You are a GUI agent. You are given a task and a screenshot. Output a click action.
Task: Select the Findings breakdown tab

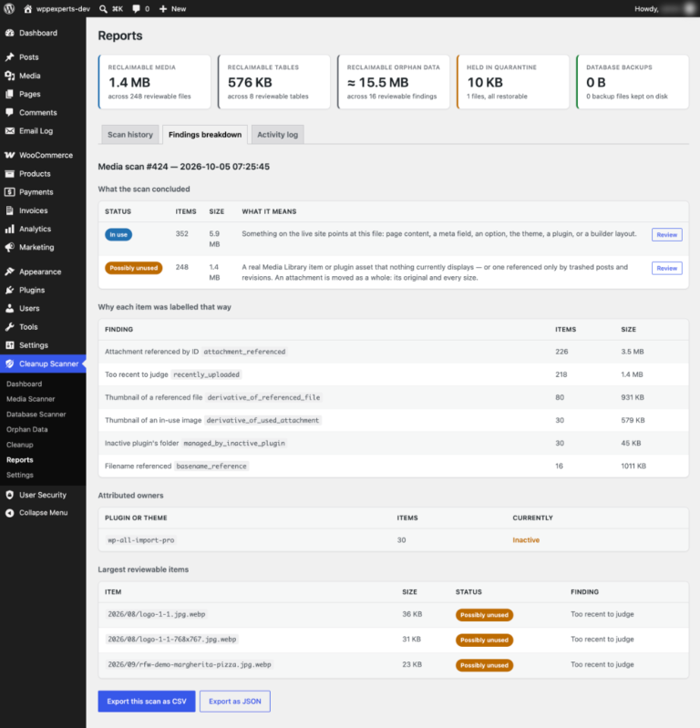tap(205, 135)
